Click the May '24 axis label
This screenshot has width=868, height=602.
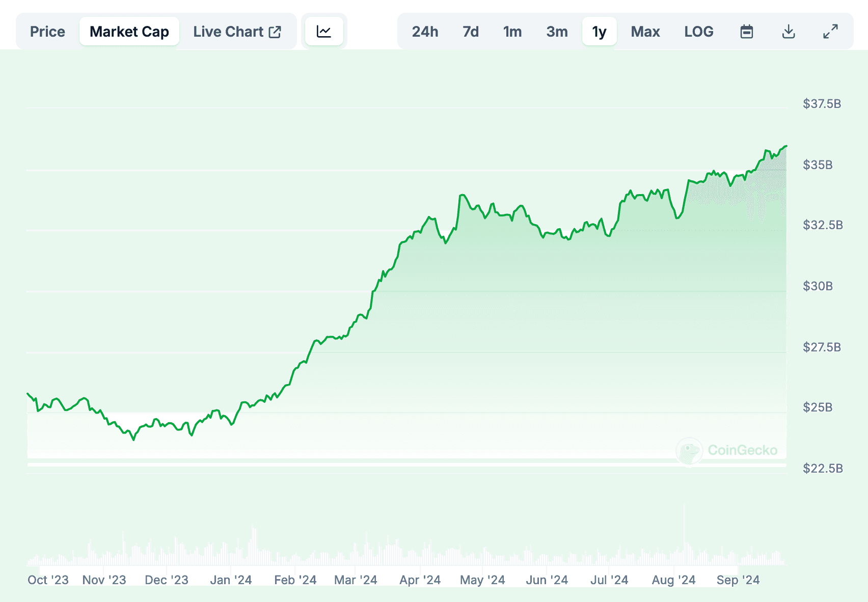[x=482, y=580]
